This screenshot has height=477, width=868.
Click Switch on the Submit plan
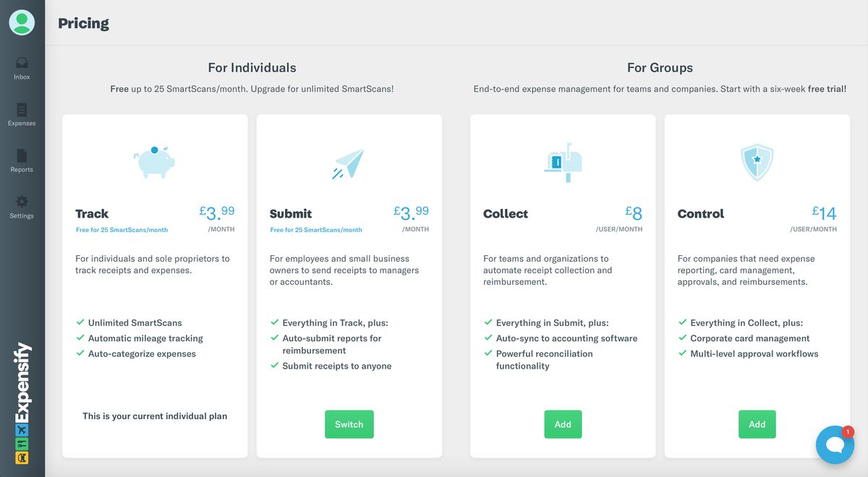(349, 424)
